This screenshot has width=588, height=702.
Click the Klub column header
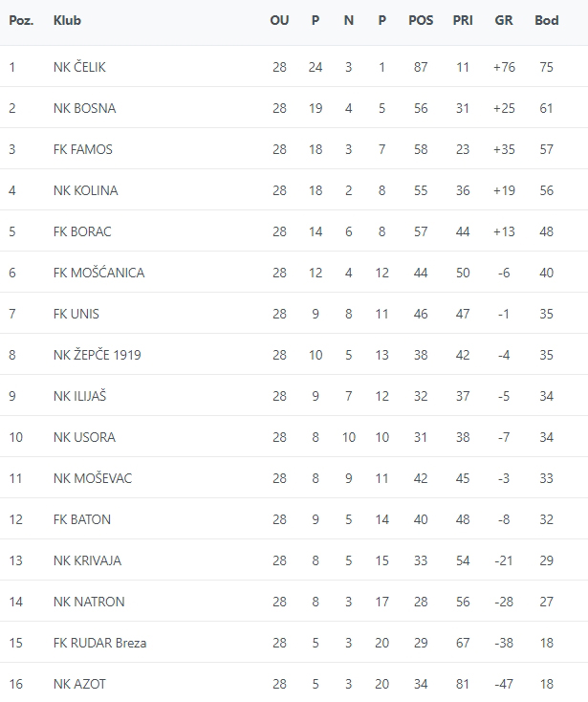(x=67, y=21)
